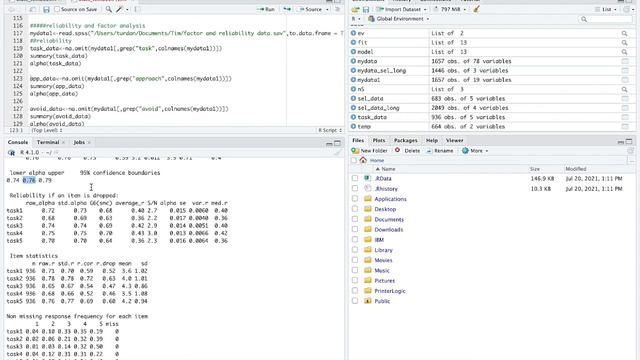This screenshot has height=360, width=640.
Task: Rename the selected file
Action: 440,151
